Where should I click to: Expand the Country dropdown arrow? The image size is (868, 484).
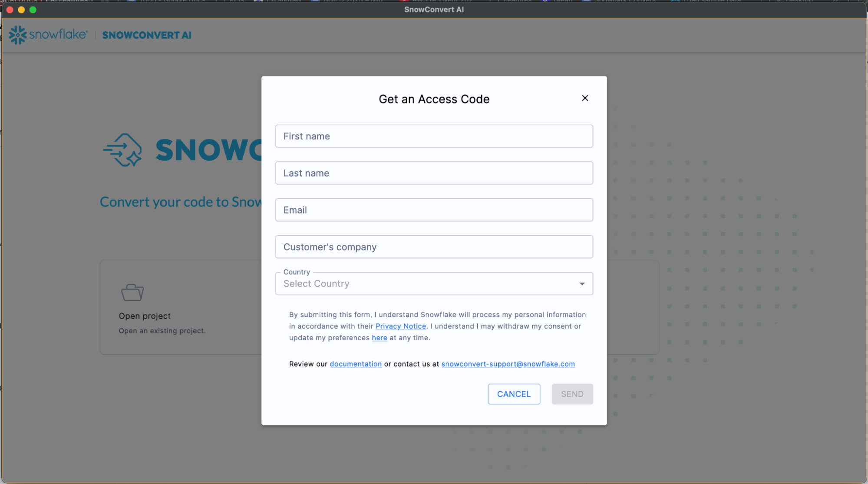[582, 284]
